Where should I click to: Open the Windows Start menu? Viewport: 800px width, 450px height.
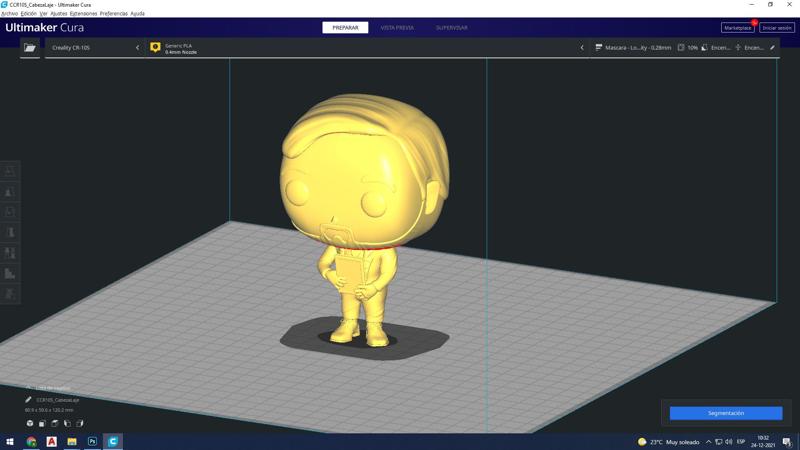[10, 442]
